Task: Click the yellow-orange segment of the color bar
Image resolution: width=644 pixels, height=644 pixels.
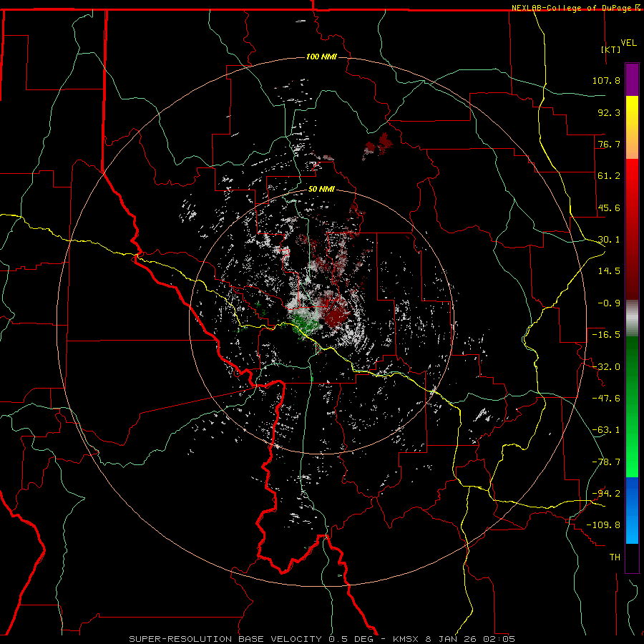Action: click(632, 127)
